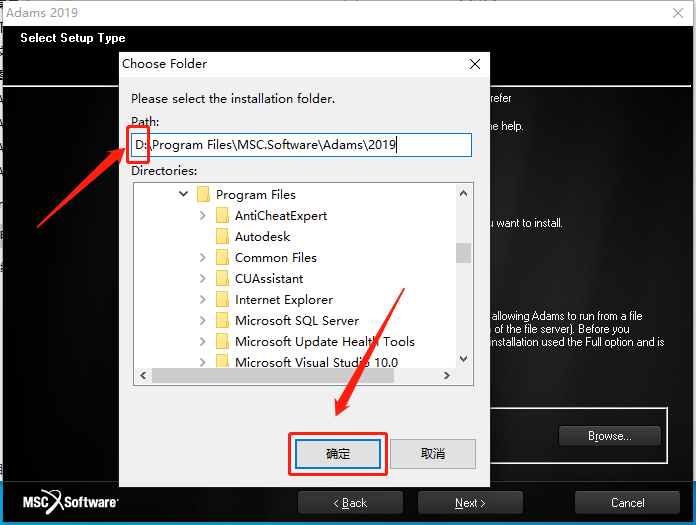Click the Microsoft Update Health Tools folder icon
Image resolution: width=696 pixels, height=525 pixels.
click(222, 341)
